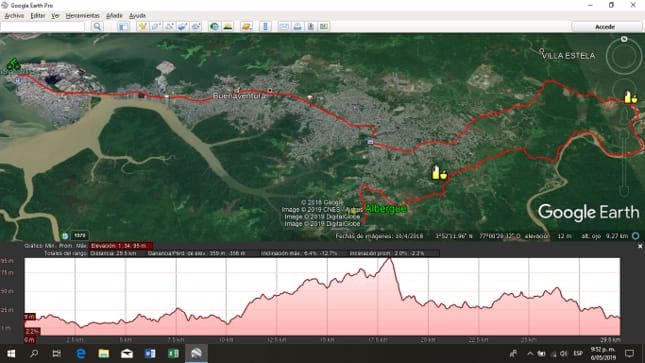Click the Accede sign-in button
The image size is (645, 363).
point(605,27)
